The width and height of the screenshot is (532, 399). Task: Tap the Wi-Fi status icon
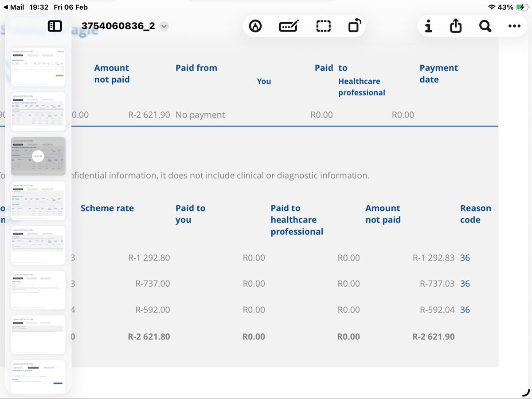[x=492, y=7]
